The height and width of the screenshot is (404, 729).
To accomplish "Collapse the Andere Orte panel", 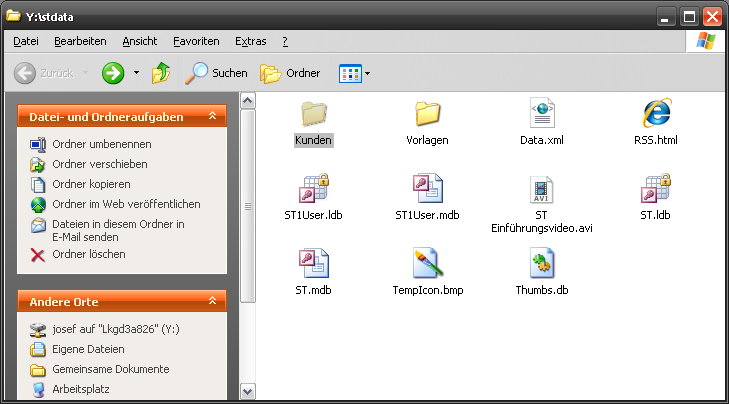I will 212,301.
